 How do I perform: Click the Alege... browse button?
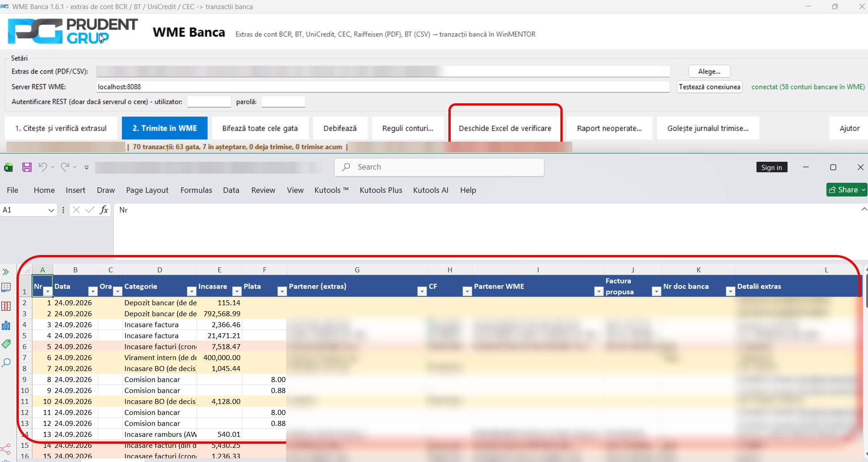709,71
